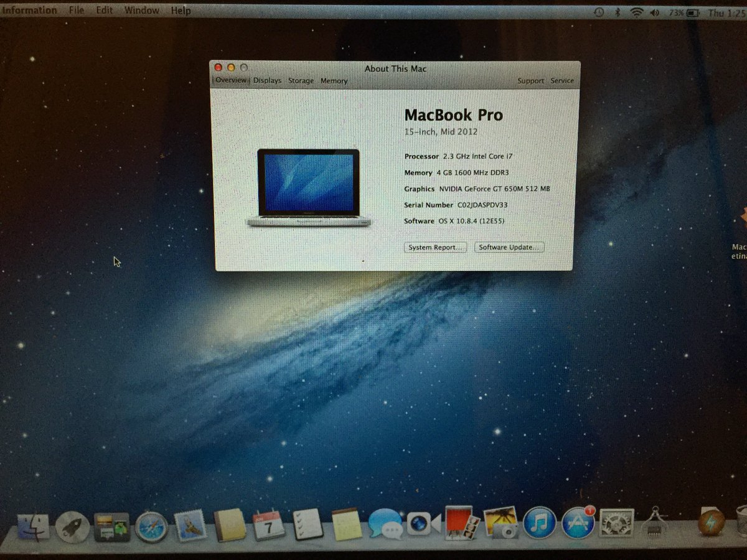This screenshot has width=747, height=560.
Task: Click processor text 2.3 GHz Intel Core i7
Action: coord(477,156)
